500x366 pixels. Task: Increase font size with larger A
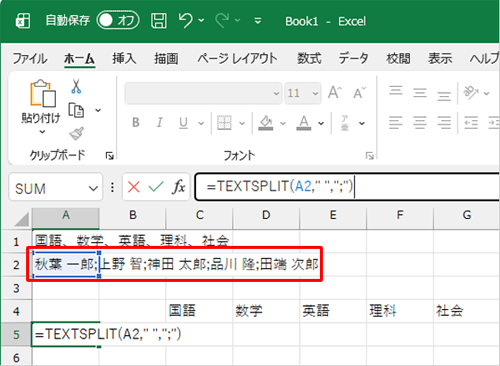tap(334, 93)
